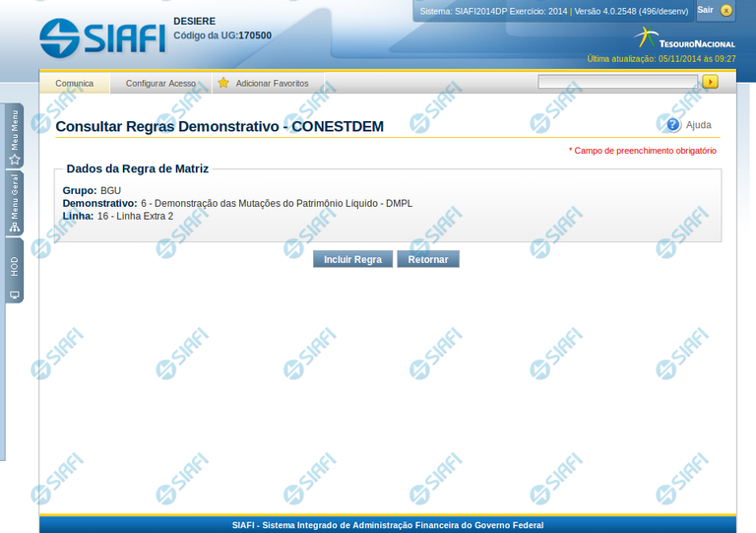
Task: Click the SIAFI logo
Action: (102, 37)
